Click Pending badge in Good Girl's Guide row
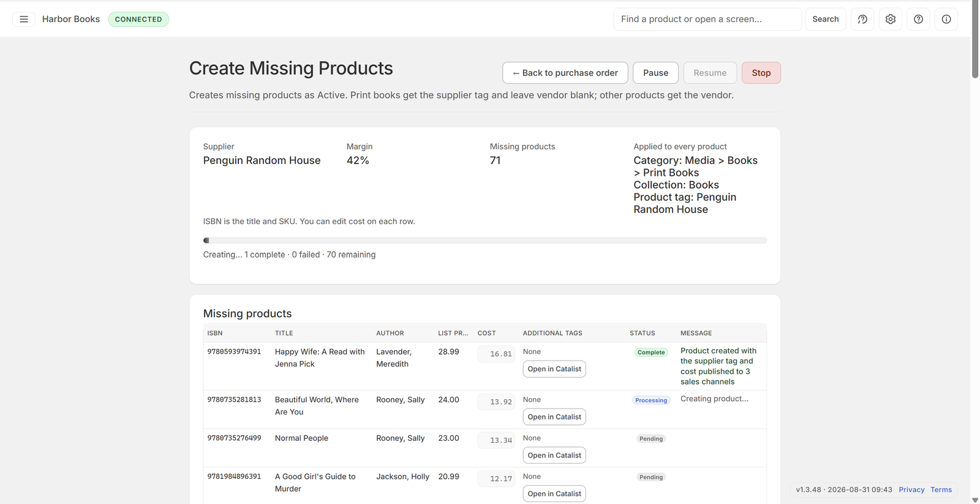Image resolution: width=980 pixels, height=504 pixels. click(x=651, y=477)
